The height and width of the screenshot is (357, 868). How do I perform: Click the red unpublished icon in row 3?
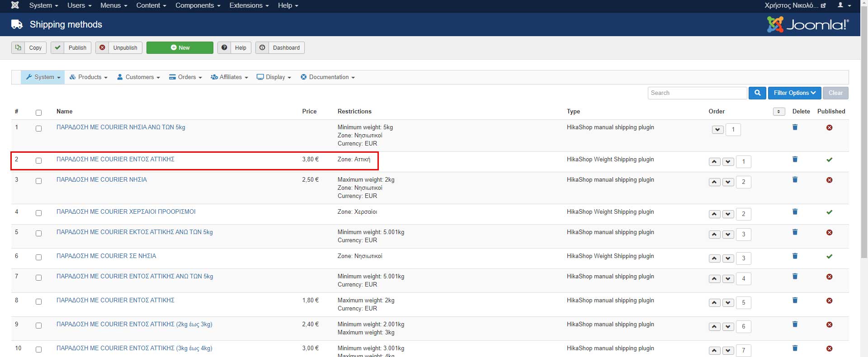point(829,180)
